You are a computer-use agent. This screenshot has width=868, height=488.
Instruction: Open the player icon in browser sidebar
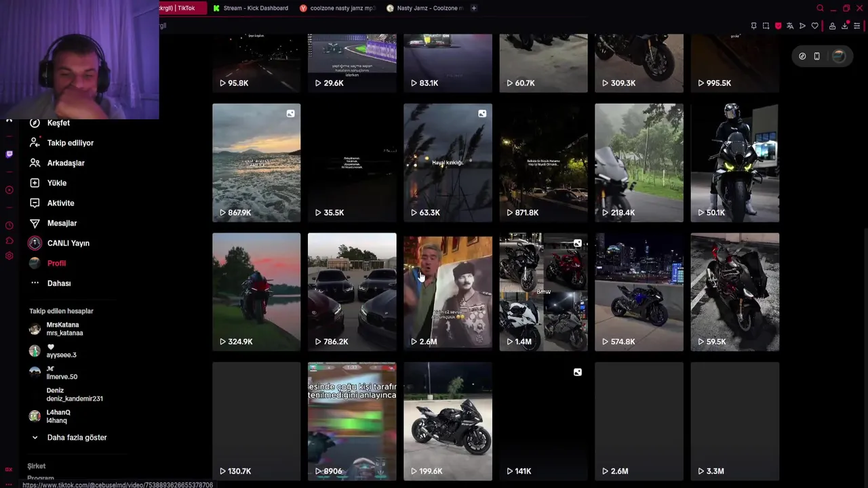(x=9, y=190)
